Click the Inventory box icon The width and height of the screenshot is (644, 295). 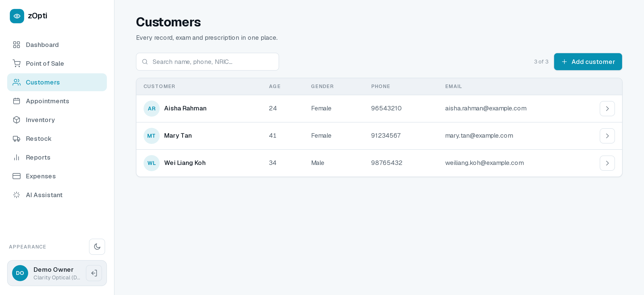pyautogui.click(x=17, y=120)
